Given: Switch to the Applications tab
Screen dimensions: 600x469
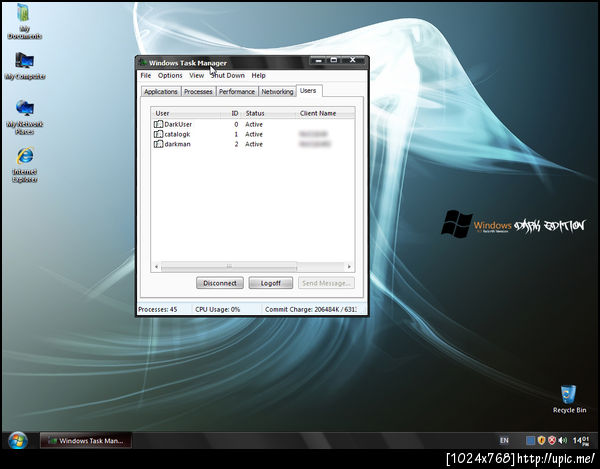Looking at the screenshot, I should [161, 91].
